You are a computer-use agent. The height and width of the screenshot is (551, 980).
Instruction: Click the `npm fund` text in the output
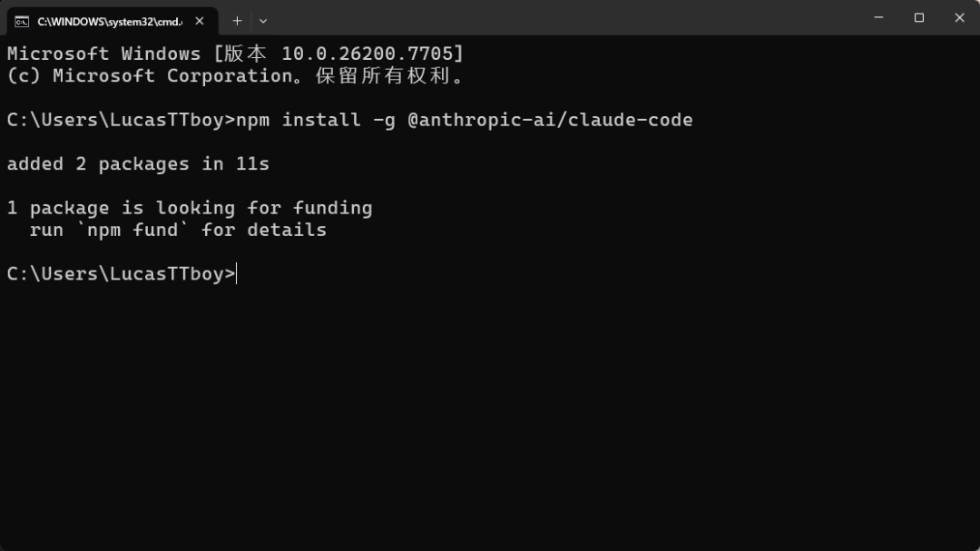click(x=132, y=230)
